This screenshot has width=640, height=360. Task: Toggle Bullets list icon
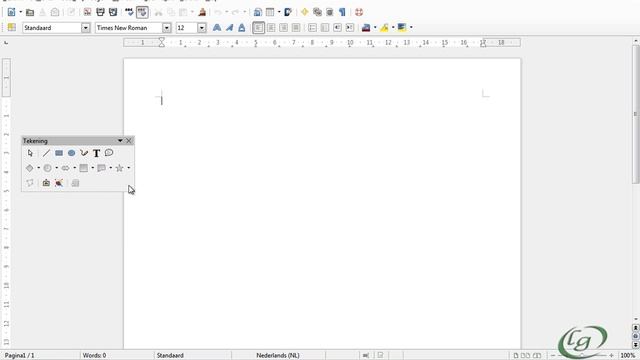pyautogui.click(x=325, y=28)
